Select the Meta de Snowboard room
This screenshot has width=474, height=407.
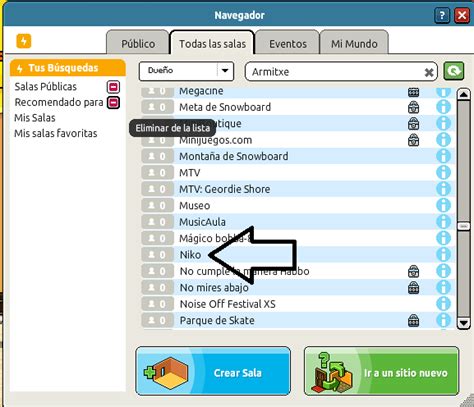coord(298,107)
